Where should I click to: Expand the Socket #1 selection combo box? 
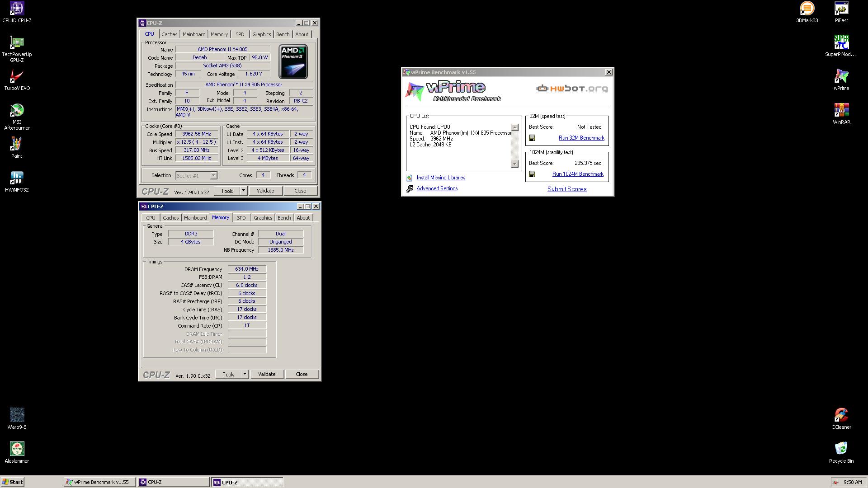[213, 175]
